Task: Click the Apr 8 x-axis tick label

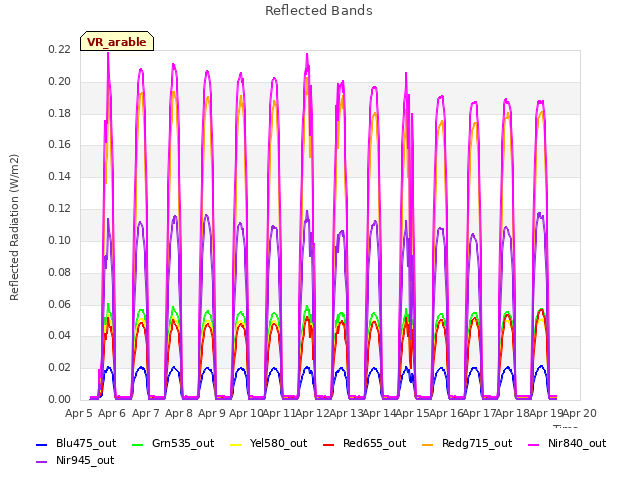Action: (x=179, y=413)
